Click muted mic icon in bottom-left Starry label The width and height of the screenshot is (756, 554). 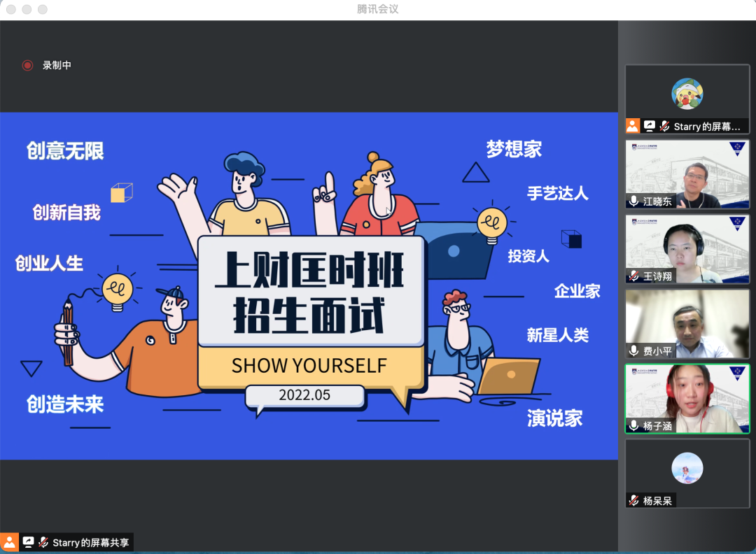(x=43, y=542)
